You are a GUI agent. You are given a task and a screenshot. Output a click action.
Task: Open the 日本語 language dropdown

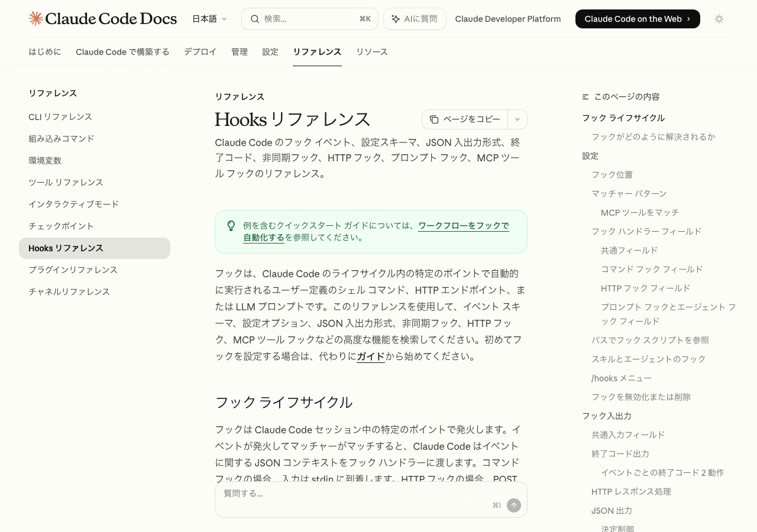[x=209, y=19]
